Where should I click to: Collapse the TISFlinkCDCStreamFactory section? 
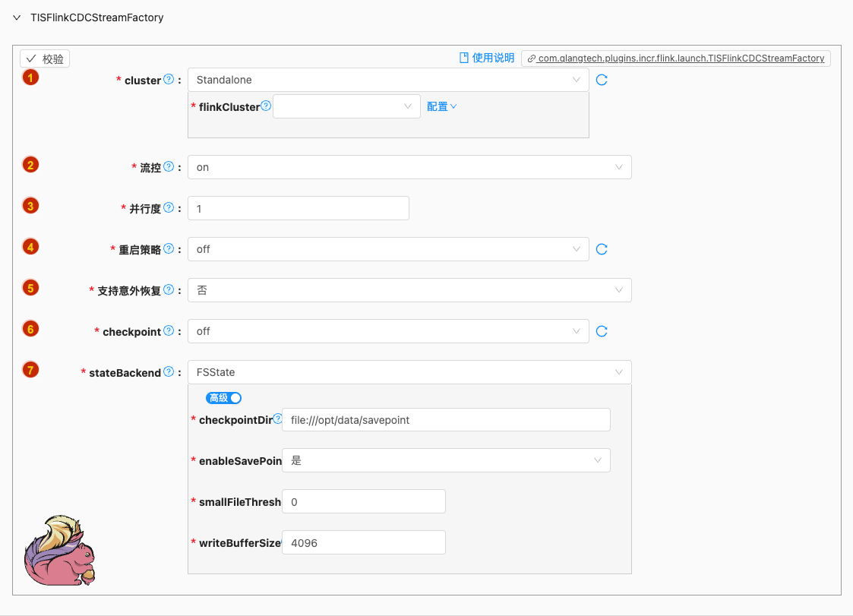17,17
